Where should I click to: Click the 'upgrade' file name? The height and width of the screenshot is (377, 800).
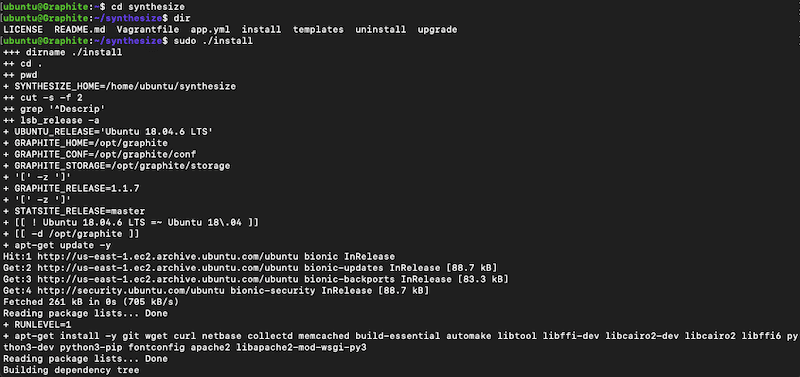coord(437,30)
